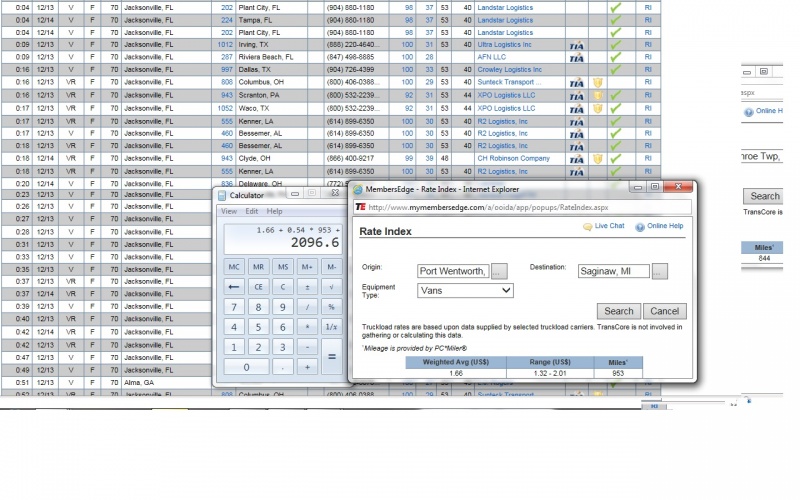This screenshot has width=800, height=500.
Task: Click the green checkmark in Crowley Logistics row
Action: (x=616, y=69)
